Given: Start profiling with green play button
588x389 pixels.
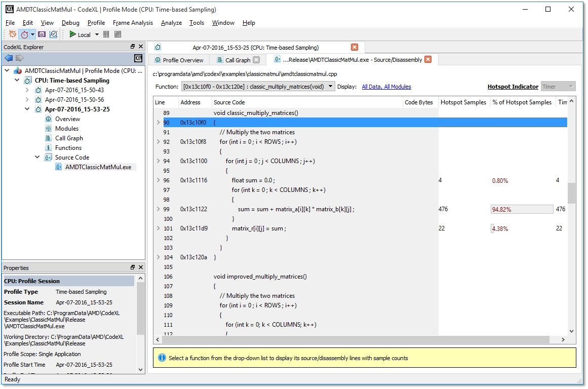Looking at the screenshot, I should coord(73,34).
